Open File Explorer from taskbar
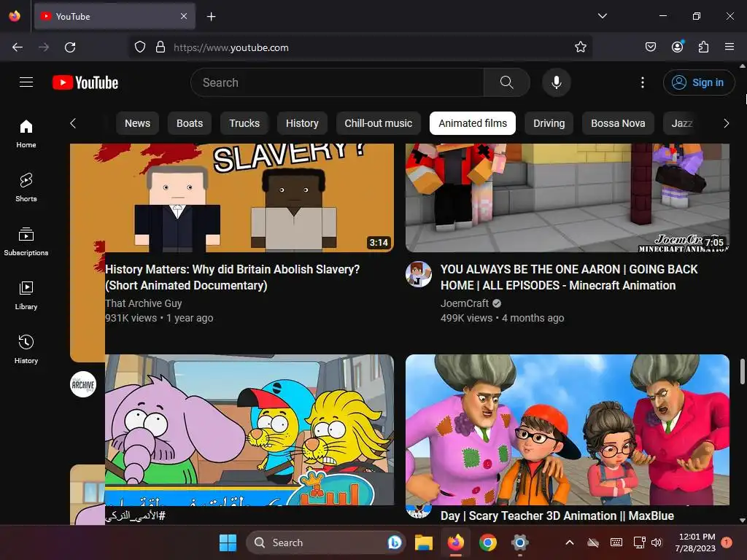The image size is (747, 560). coord(424,542)
